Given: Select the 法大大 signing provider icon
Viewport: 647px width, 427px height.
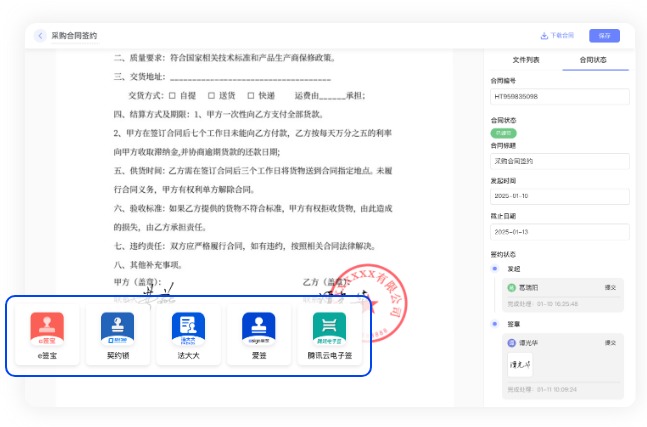Looking at the screenshot, I should click(189, 329).
